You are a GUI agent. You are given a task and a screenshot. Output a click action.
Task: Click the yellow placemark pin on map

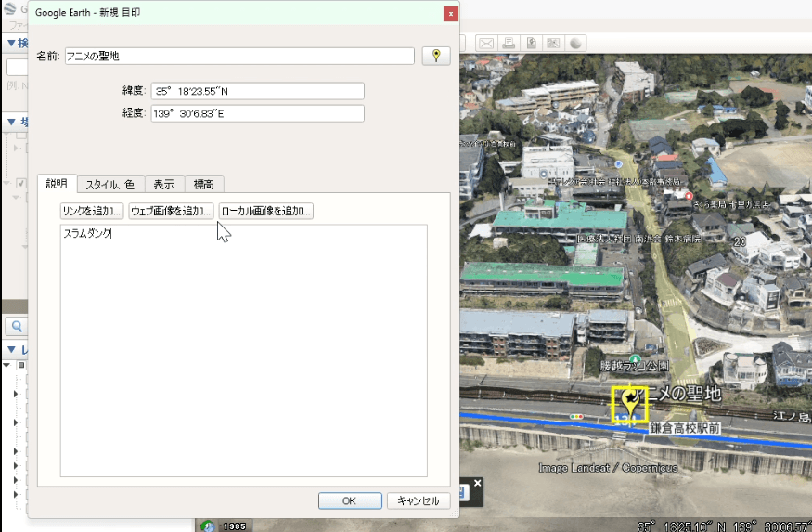[630, 403]
